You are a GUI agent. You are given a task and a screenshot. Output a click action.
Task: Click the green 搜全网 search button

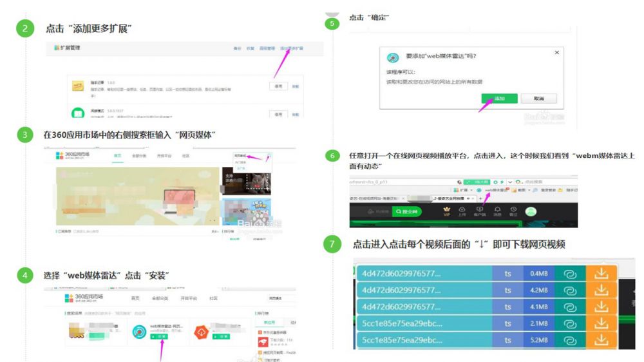coord(407,211)
